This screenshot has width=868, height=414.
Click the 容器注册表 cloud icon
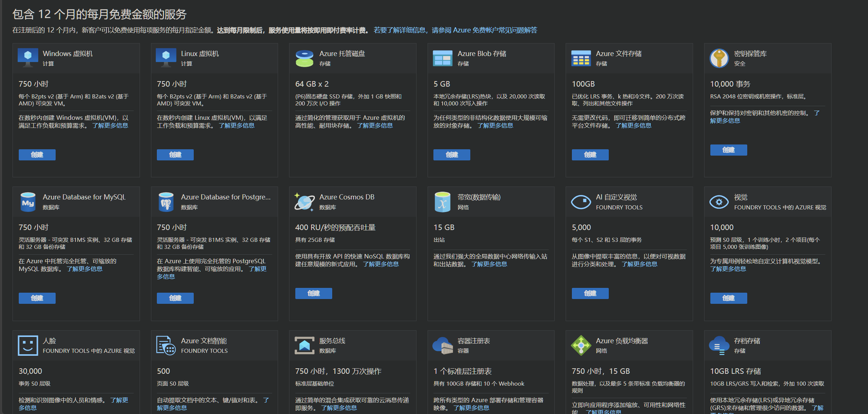pos(443,345)
